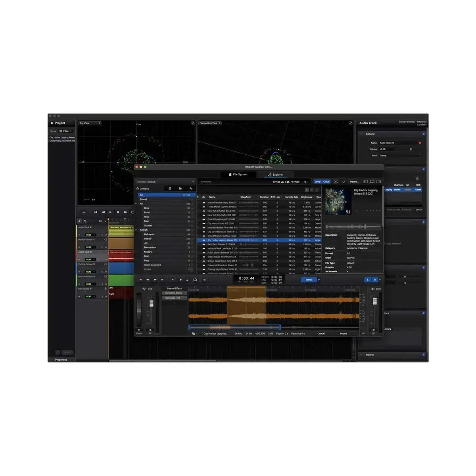Click the FFT display icon in the transport bar
476x476 pixels.
coord(204,280)
